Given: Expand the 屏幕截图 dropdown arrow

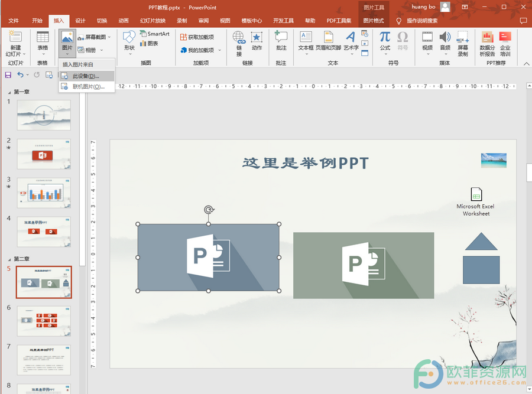Looking at the screenshot, I should 109,37.
